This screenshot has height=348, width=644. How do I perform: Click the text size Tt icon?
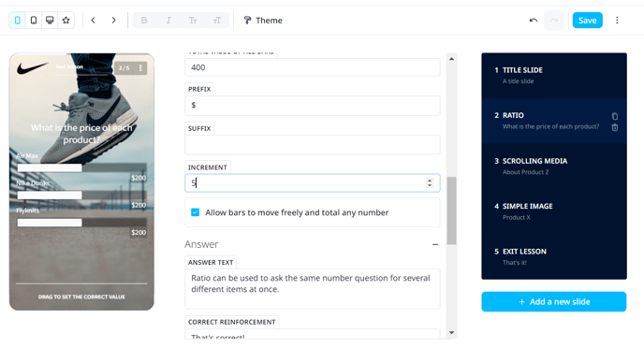[x=193, y=20]
